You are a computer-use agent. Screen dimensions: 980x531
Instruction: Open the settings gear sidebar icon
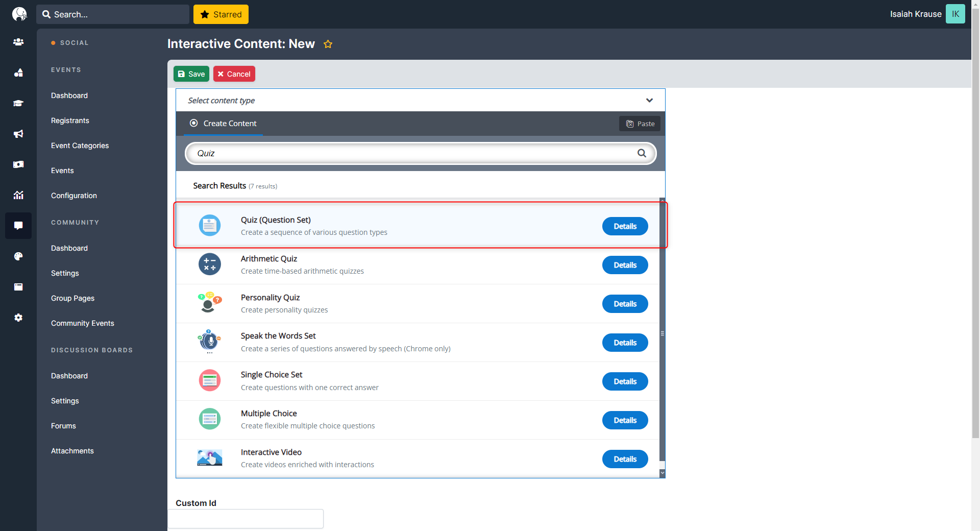(x=18, y=318)
